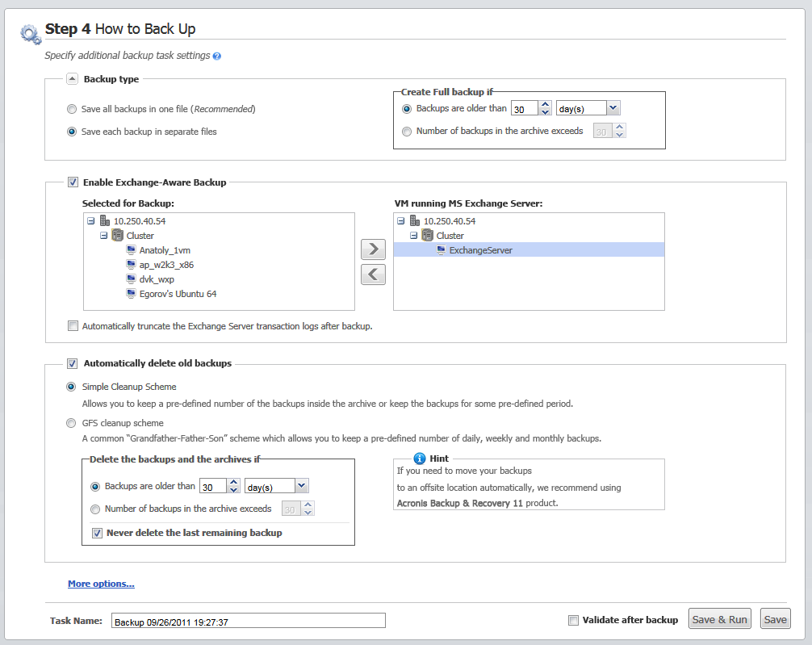
Task: Select Egorov's Ubuntu 64 VM
Action: coord(178,294)
